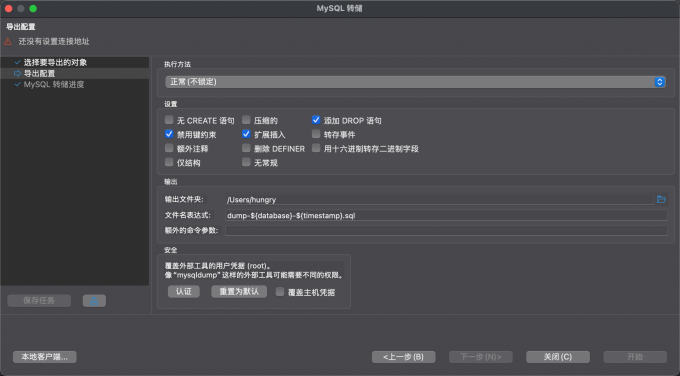Screen dimensions: 680x376
Task: Tick the 删除 DEFINER checkbox
Action: [246, 148]
